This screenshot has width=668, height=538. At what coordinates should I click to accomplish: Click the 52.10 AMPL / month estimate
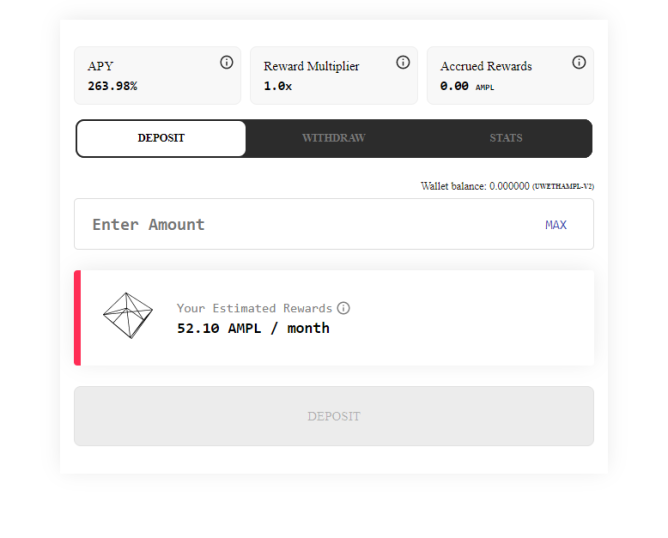pos(253,328)
